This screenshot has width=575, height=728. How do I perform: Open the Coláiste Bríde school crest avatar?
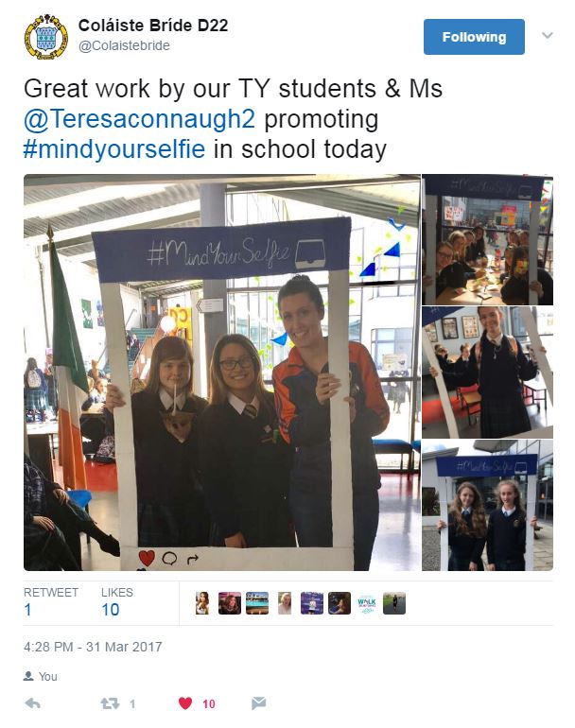point(46,37)
